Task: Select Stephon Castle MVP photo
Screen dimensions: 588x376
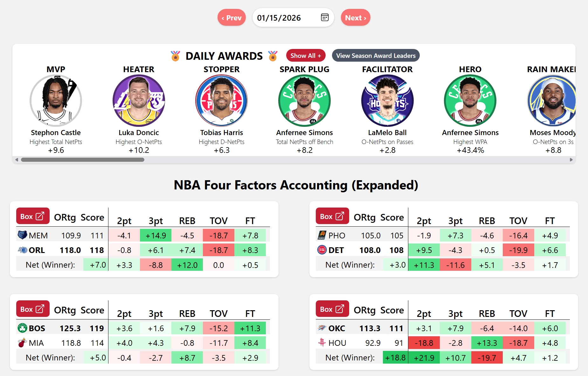Action: 56,101
